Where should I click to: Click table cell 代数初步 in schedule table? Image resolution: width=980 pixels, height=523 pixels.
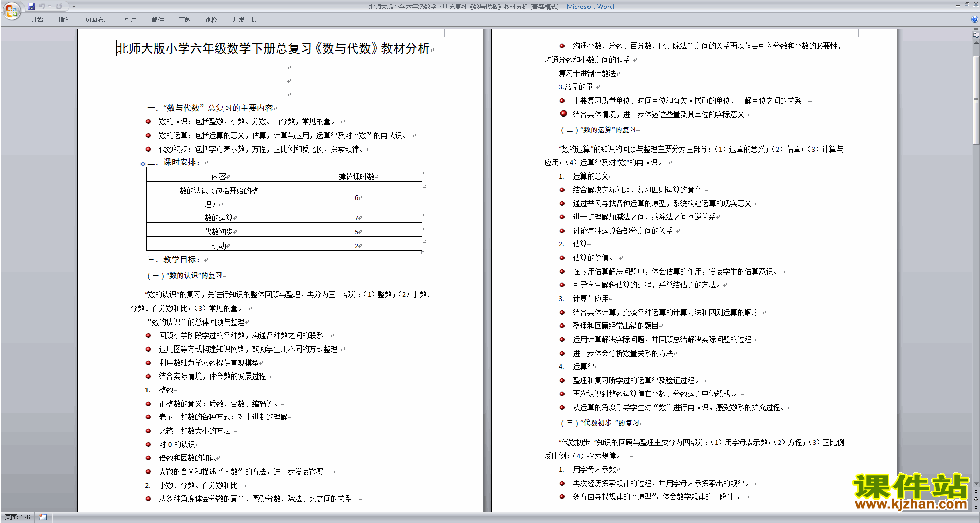tap(212, 230)
